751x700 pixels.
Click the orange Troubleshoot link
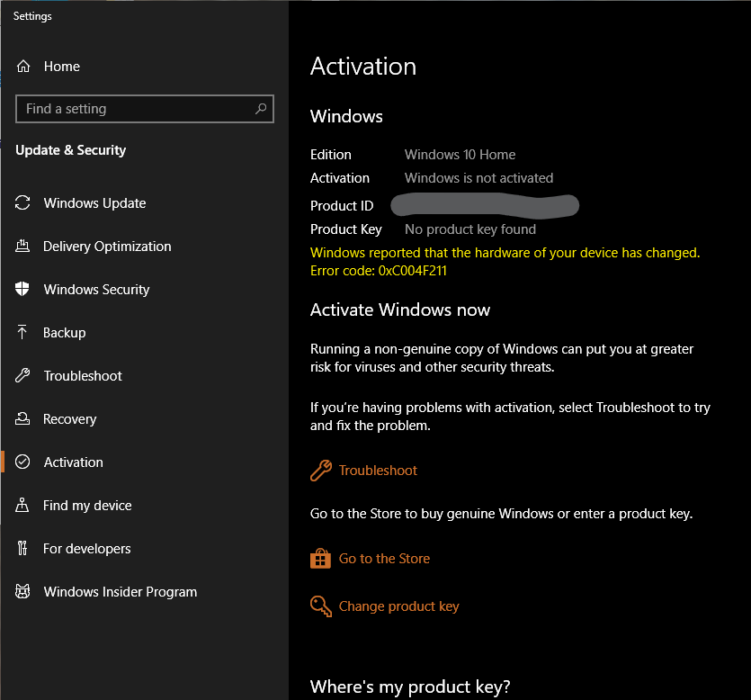click(x=378, y=470)
